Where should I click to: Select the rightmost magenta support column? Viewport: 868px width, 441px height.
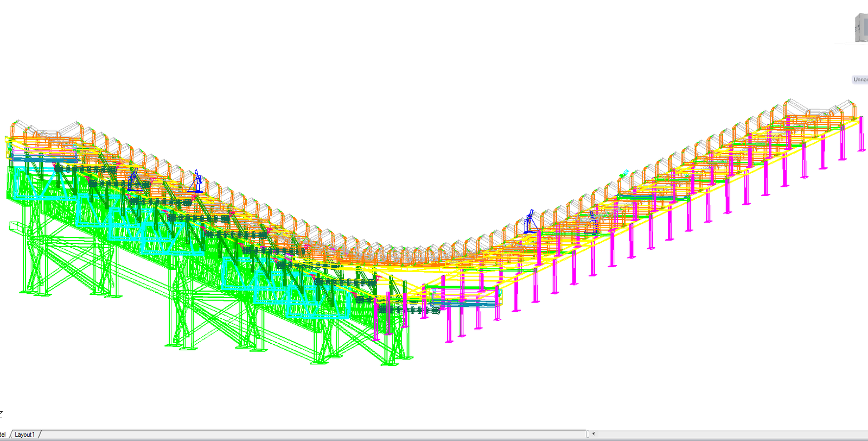[861, 134]
